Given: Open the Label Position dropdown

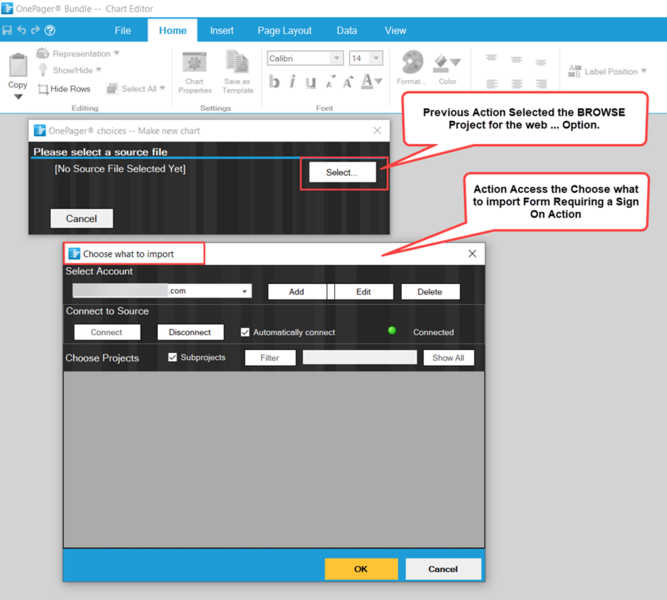Looking at the screenshot, I should (x=607, y=71).
